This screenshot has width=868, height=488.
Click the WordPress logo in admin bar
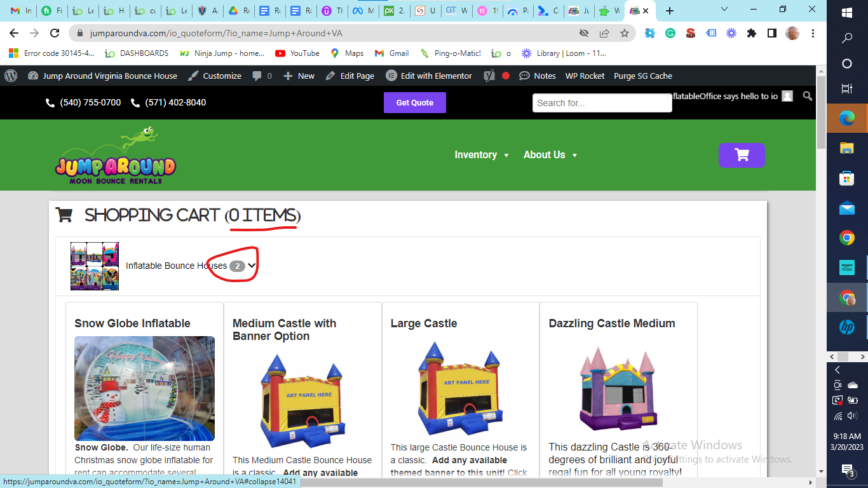pos(11,76)
